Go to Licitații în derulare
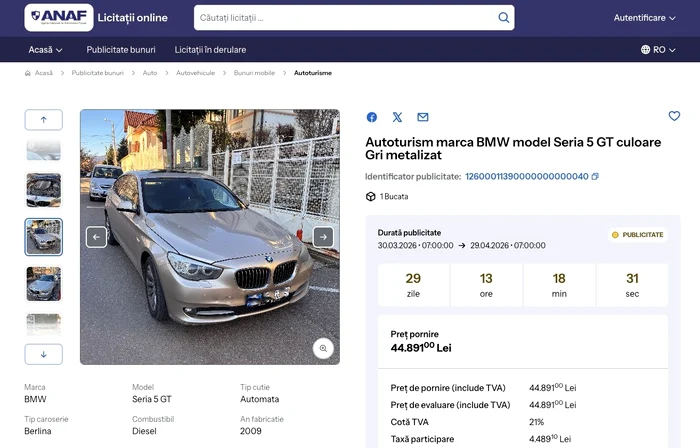 [x=210, y=49]
